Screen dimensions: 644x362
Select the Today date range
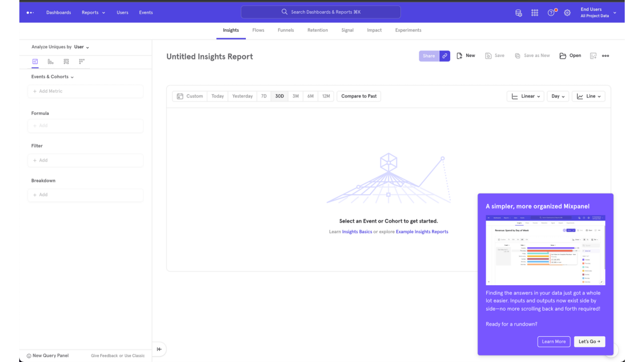217,96
